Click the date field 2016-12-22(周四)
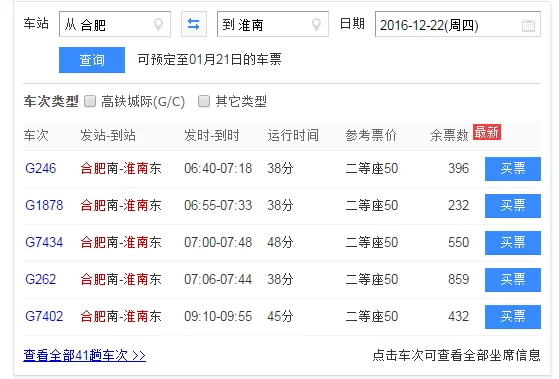 (x=458, y=24)
